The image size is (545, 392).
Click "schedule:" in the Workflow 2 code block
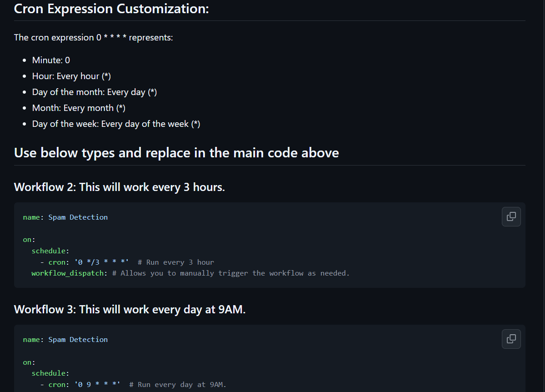[x=50, y=251]
